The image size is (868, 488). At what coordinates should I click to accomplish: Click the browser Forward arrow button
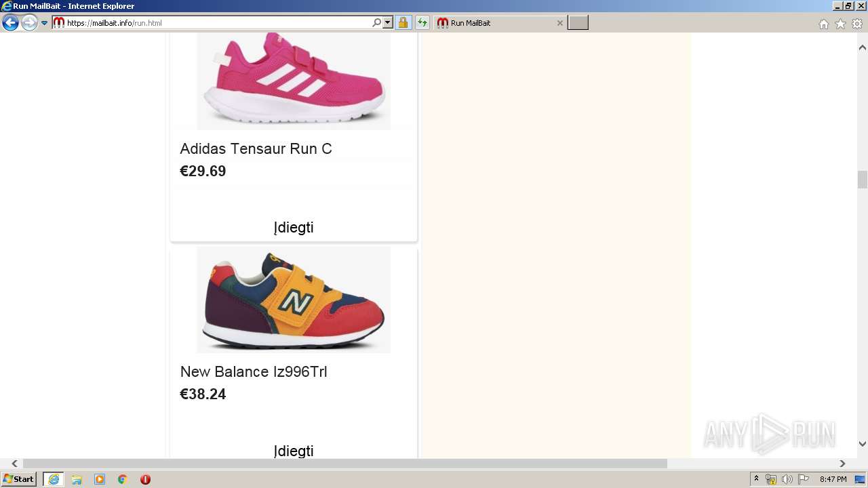click(29, 23)
